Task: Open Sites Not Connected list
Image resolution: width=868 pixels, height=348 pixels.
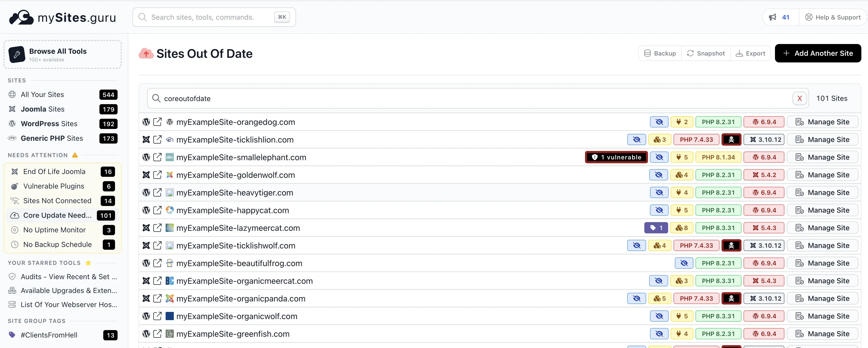Action: [63, 201]
